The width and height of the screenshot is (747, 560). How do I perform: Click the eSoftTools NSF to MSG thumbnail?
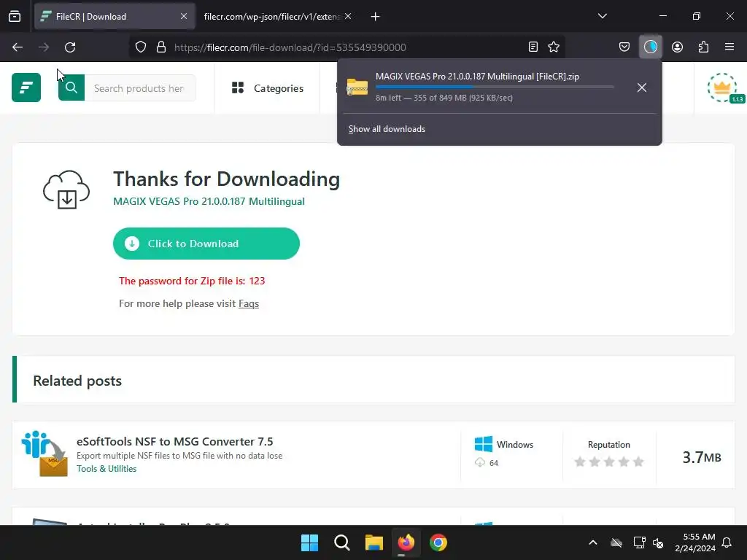pyautogui.click(x=44, y=454)
